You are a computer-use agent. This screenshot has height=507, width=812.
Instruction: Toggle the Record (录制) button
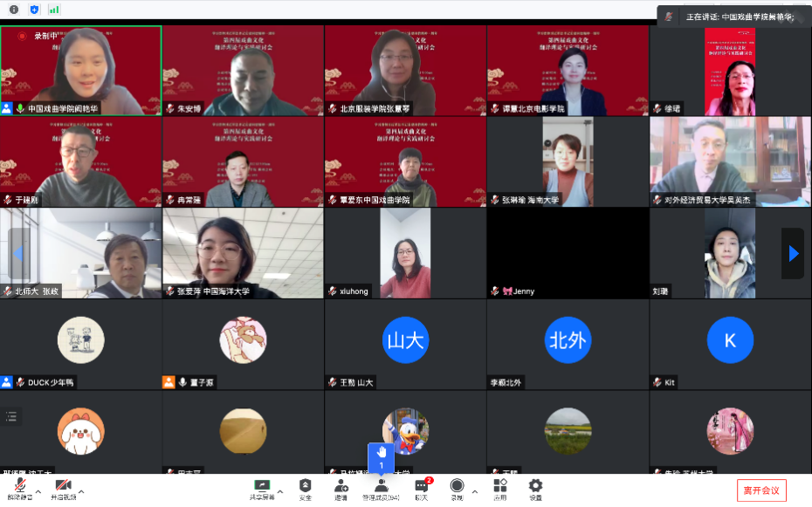457,488
